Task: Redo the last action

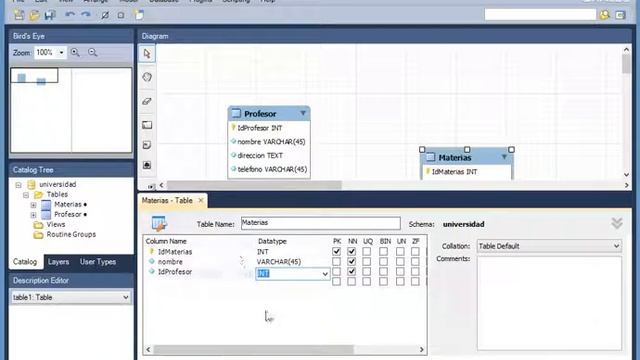Action: (x=86, y=15)
